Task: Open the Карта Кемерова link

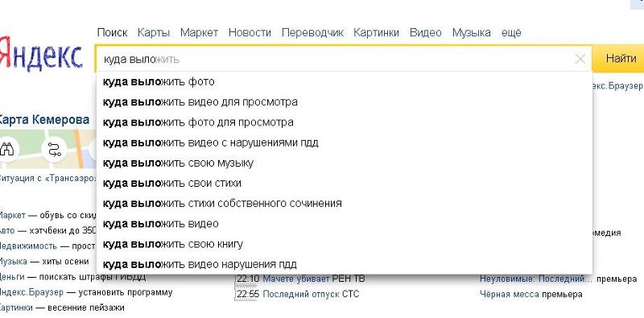Action: (x=44, y=120)
